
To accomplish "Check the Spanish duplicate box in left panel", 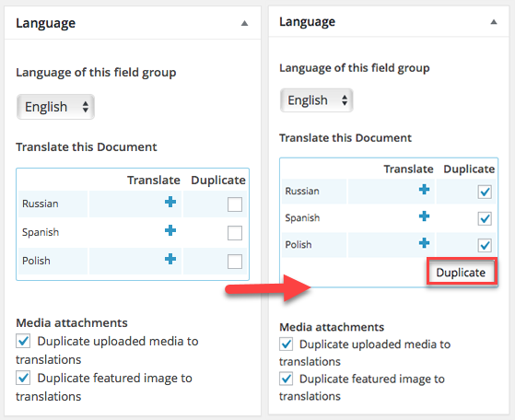I will [x=235, y=233].
